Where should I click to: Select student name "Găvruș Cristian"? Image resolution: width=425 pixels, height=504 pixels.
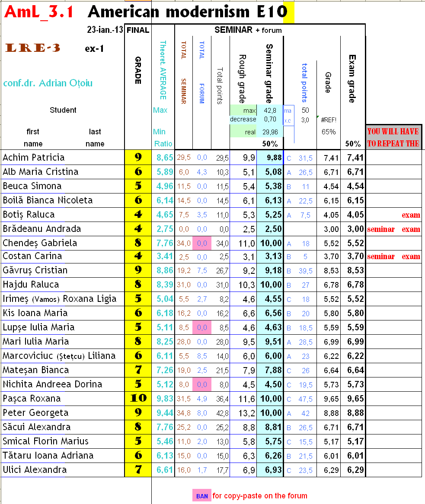[35, 270]
